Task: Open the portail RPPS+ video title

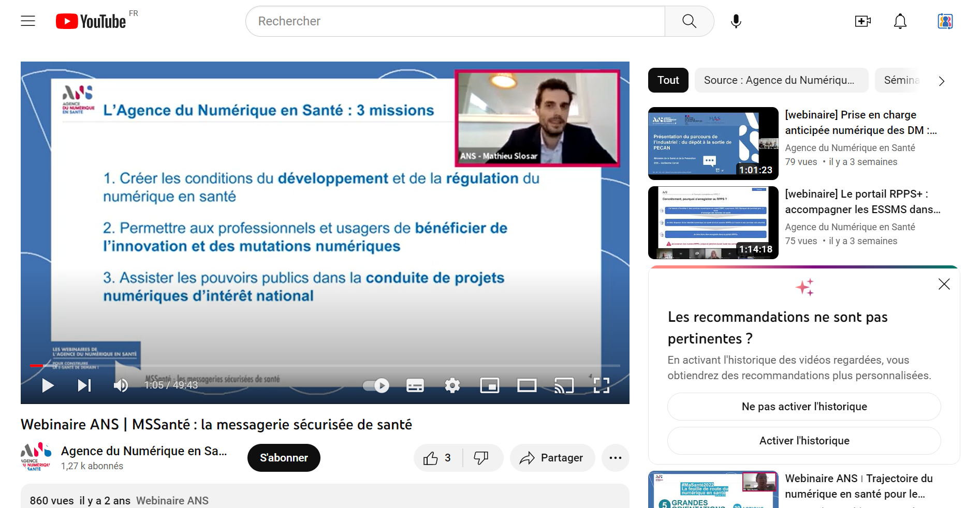Action: coord(862,202)
